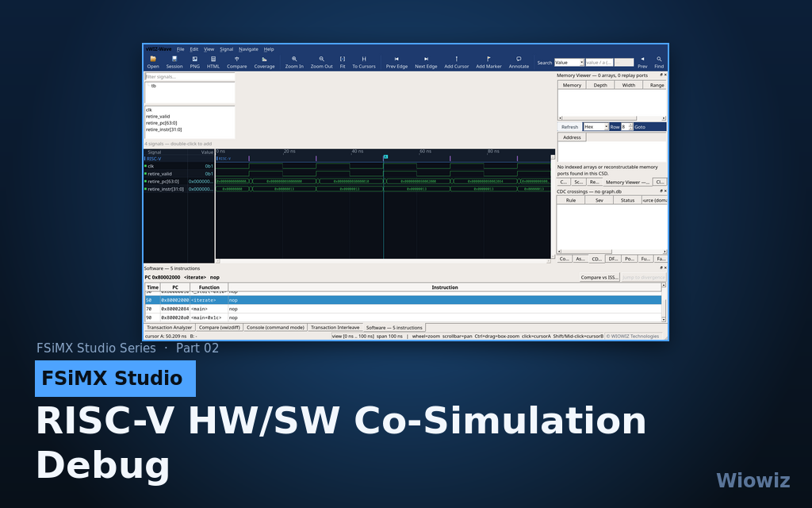Click the CDC crossings horizontal scrollbar

[x=612, y=252]
